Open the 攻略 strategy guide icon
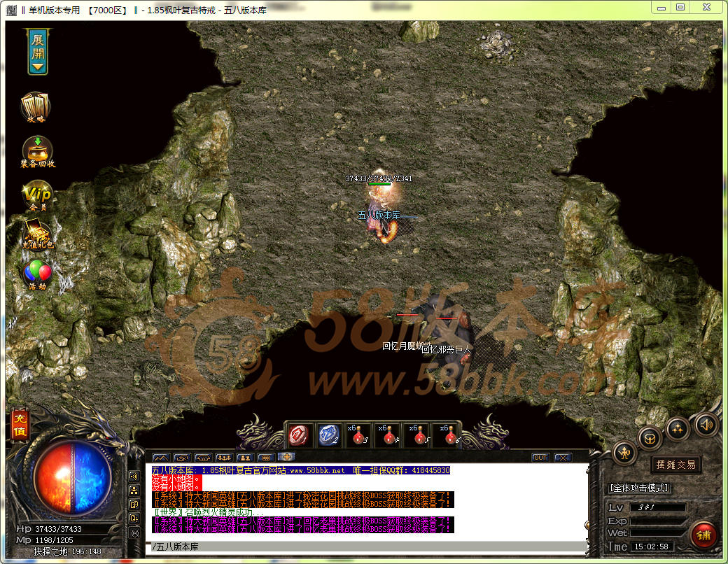The height and width of the screenshot is (564, 728). (x=35, y=108)
